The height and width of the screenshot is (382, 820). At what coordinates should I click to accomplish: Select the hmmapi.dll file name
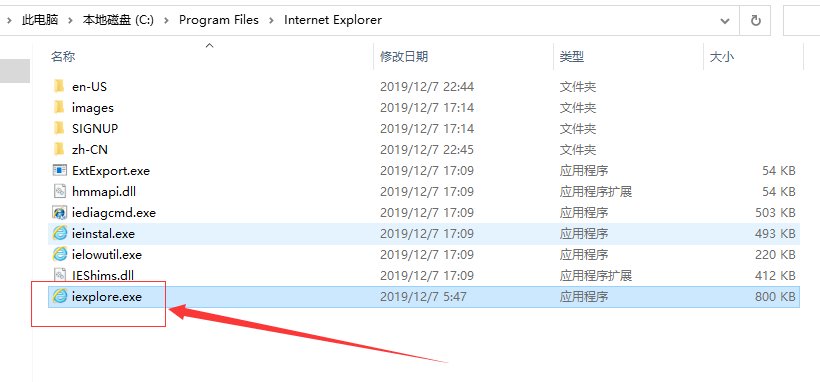(104, 192)
